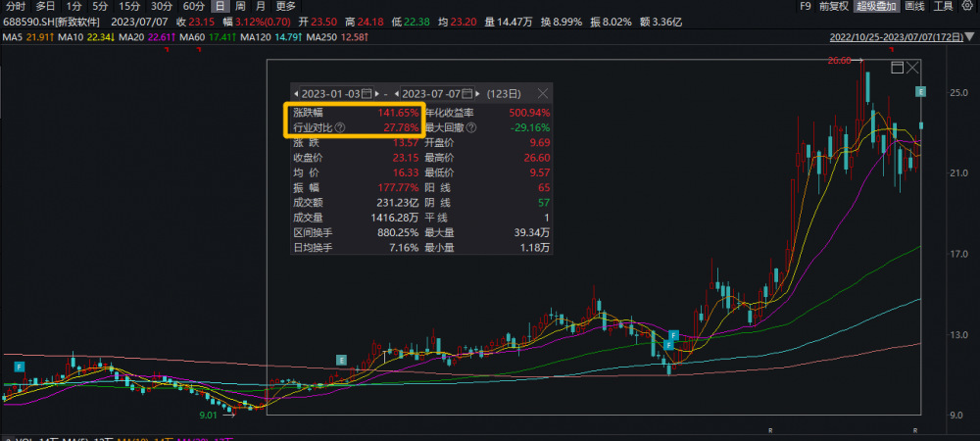This screenshot has height=441, width=980.
Task: Click the upper F marker before the rally
Action: click(x=673, y=335)
